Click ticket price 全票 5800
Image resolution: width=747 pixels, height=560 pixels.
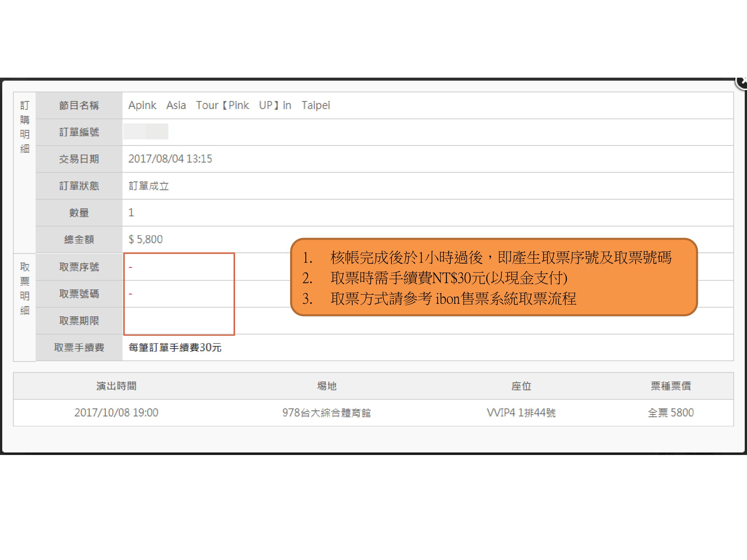(671, 412)
